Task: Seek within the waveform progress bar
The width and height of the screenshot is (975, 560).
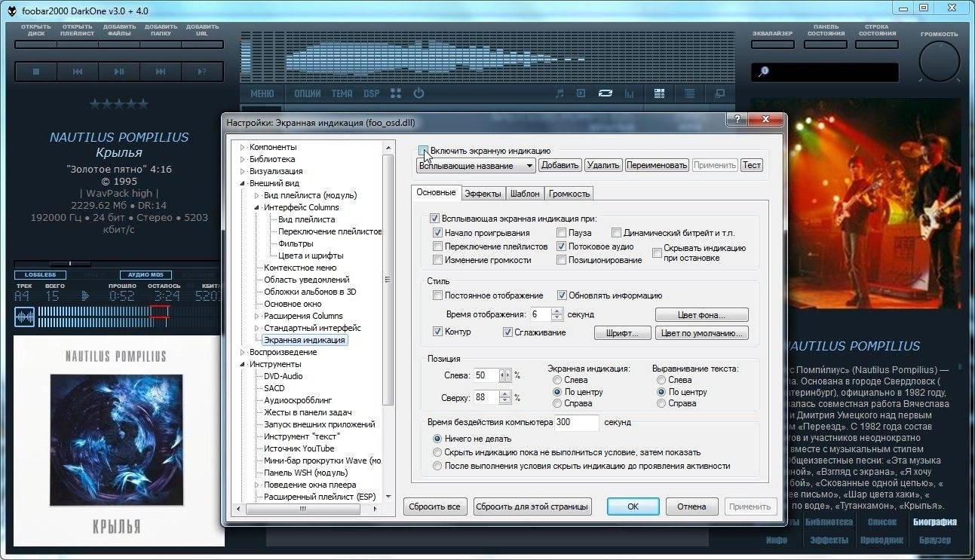Action: (128, 317)
